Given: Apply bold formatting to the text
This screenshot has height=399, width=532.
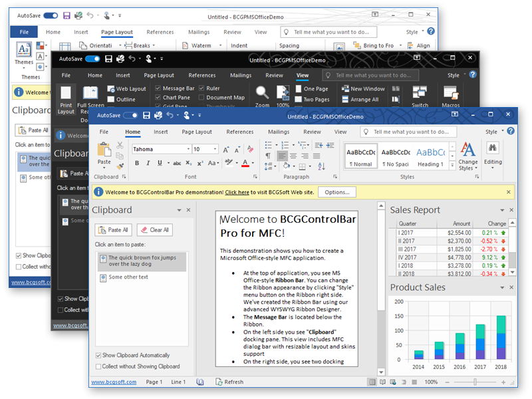Looking at the screenshot, I should click(138, 162).
